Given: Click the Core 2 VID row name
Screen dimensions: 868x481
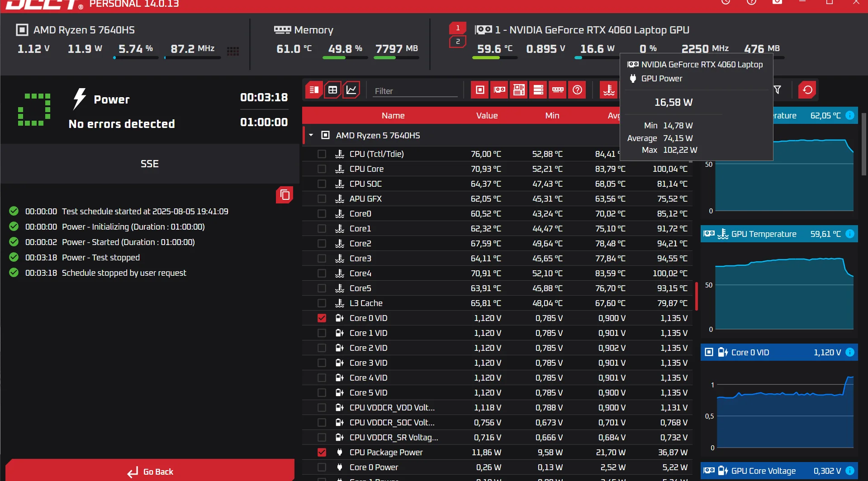Looking at the screenshot, I should tap(368, 348).
